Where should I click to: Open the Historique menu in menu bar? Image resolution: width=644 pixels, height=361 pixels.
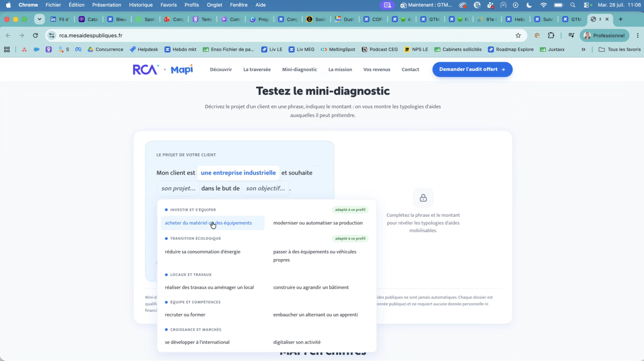tap(140, 5)
